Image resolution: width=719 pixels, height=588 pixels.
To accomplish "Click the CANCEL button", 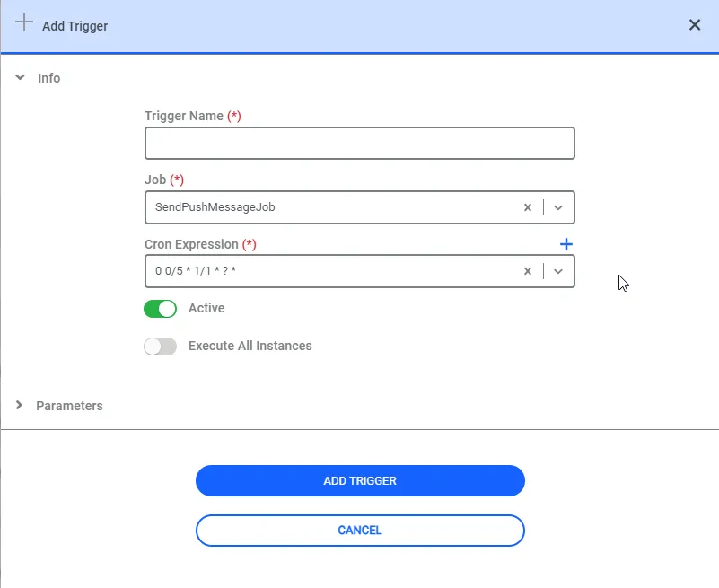I will pos(360,531).
